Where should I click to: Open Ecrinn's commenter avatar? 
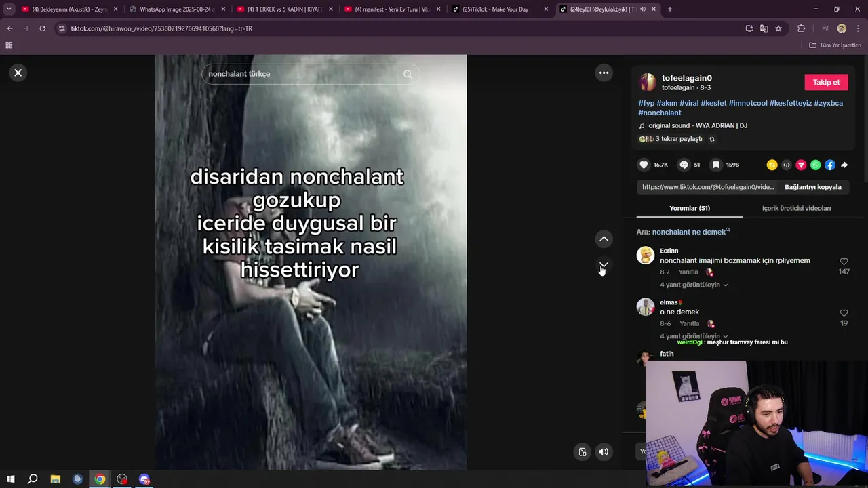[x=646, y=255]
